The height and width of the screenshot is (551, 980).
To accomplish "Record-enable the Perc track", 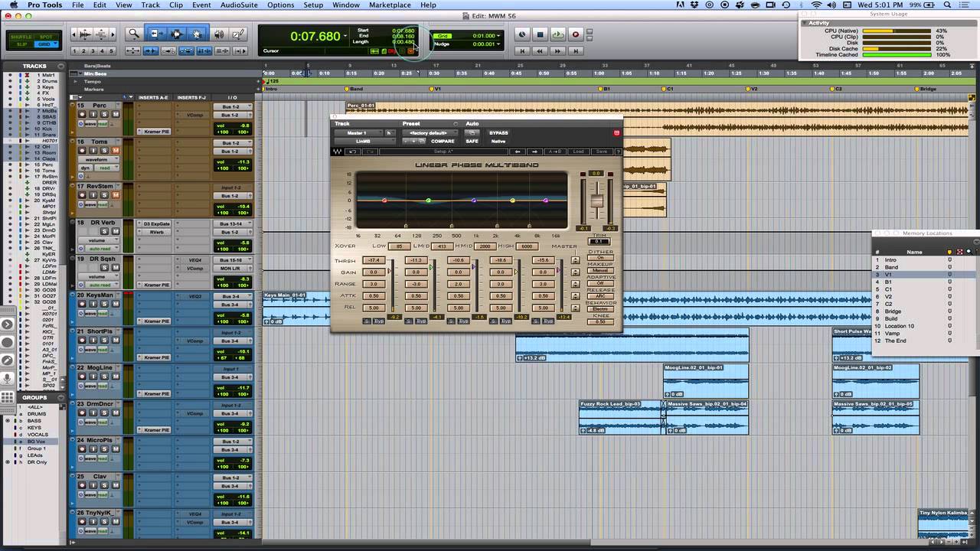I will point(82,114).
